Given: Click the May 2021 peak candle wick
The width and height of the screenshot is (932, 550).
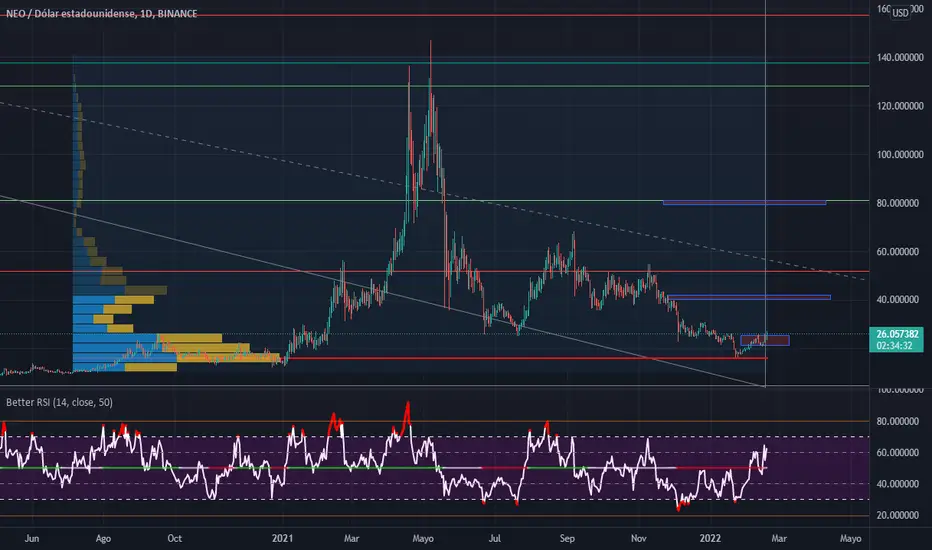Looking at the screenshot, I should point(430,59).
